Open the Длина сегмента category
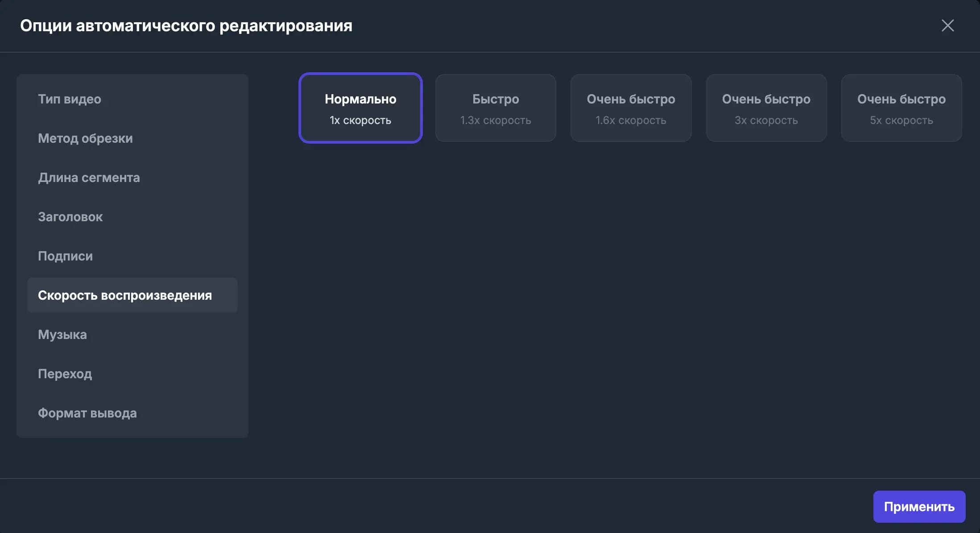This screenshot has height=533, width=980. tap(89, 178)
